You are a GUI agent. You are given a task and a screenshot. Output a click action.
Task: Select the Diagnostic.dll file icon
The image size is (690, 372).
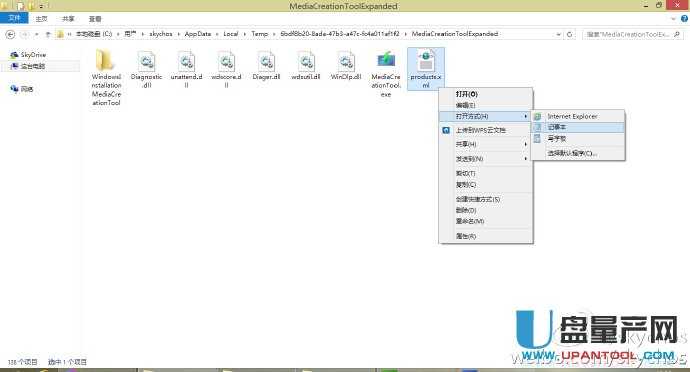coord(146,61)
